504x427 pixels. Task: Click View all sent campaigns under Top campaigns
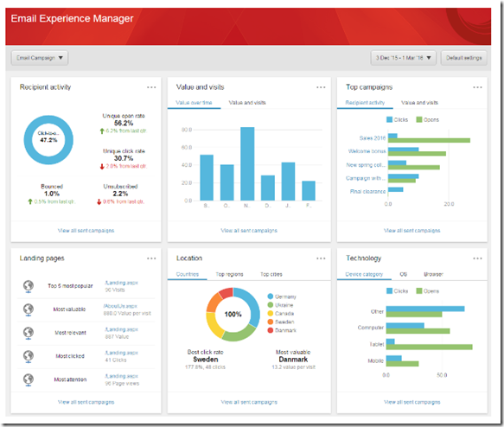[x=412, y=231]
